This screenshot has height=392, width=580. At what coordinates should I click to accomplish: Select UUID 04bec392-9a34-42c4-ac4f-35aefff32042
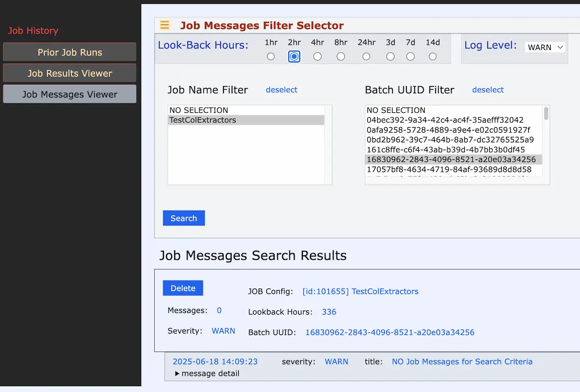[x=454, y=120]
